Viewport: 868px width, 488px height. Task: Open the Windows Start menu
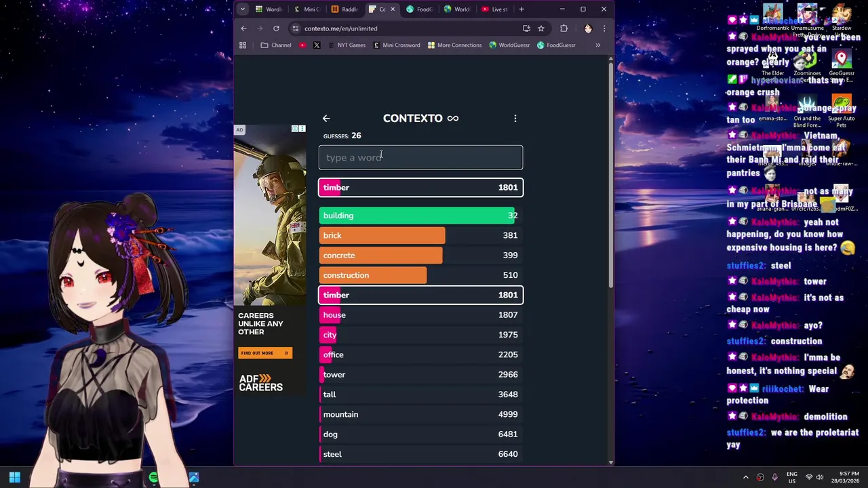[x=15, y=478]
